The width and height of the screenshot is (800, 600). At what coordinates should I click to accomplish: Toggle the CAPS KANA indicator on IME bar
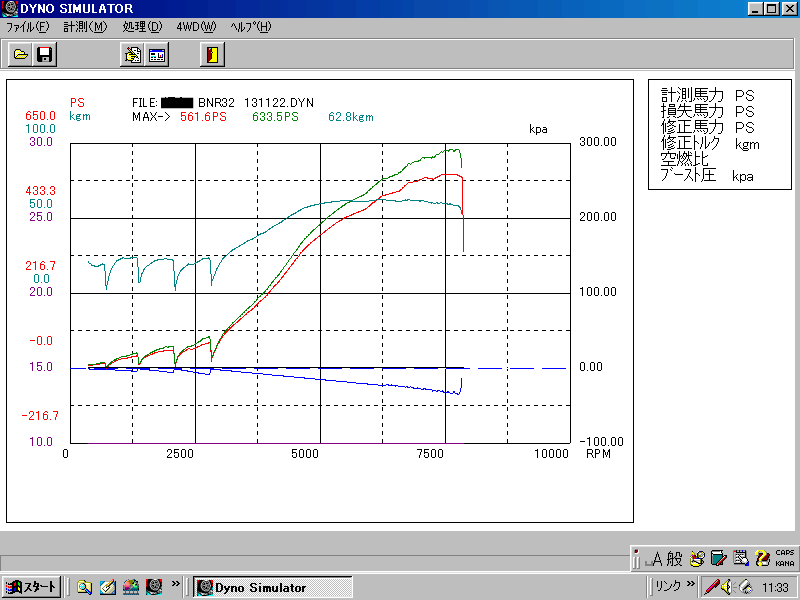786,558
